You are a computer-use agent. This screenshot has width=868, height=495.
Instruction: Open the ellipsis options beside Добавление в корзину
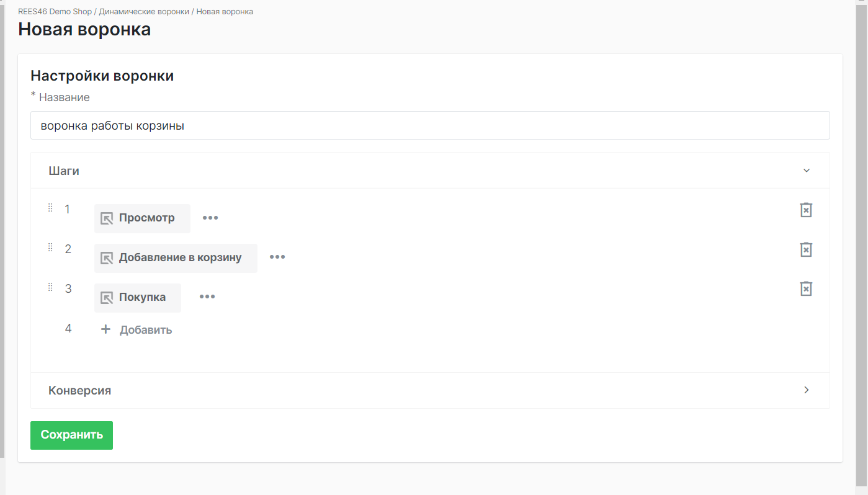pyautogui.click(x=277, y=257)
